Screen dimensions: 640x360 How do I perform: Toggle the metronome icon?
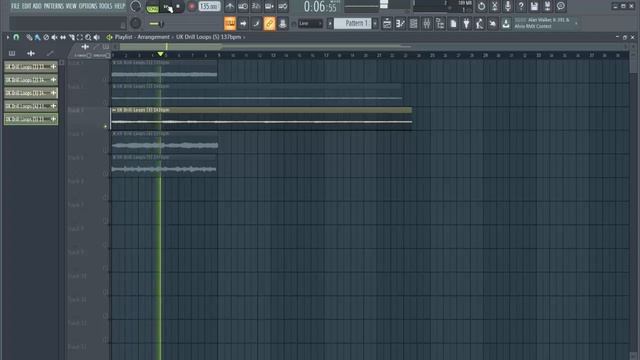pos(230,7)
